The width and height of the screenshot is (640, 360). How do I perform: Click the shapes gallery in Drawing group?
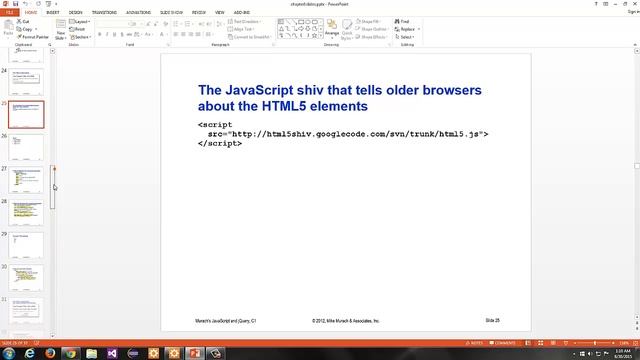(x=300, y=29)
